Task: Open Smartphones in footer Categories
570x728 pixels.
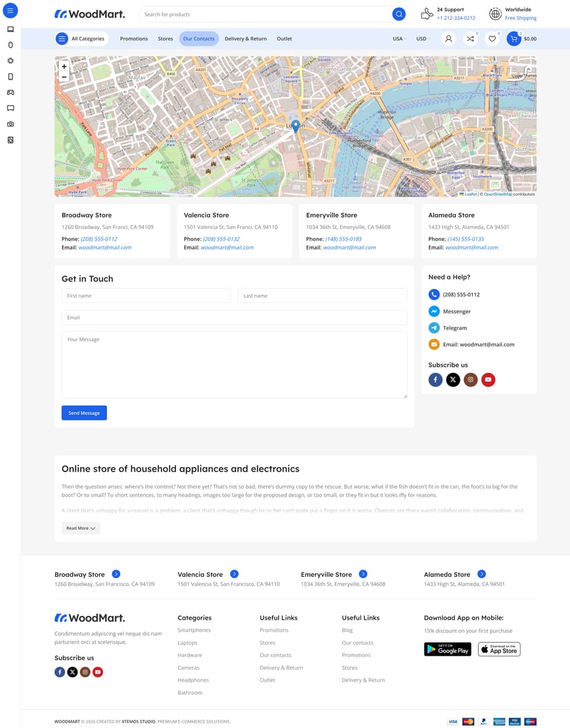Action: click(194, 630)
